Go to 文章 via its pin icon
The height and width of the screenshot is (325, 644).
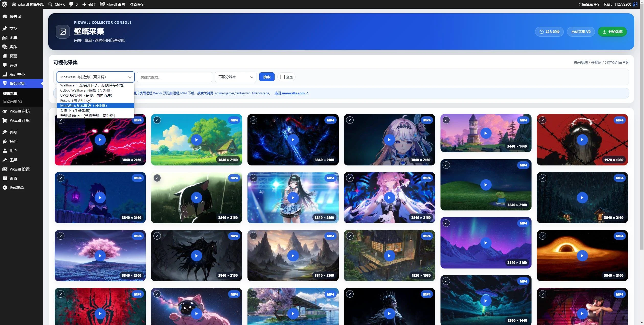pyautogui.click(x=5, y=28)
